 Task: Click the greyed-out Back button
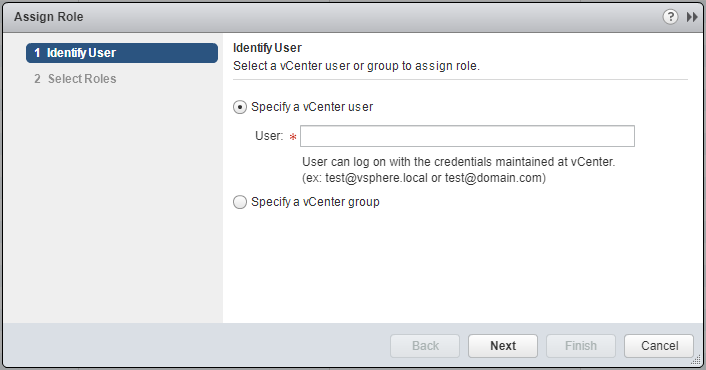tap(425, 346)
